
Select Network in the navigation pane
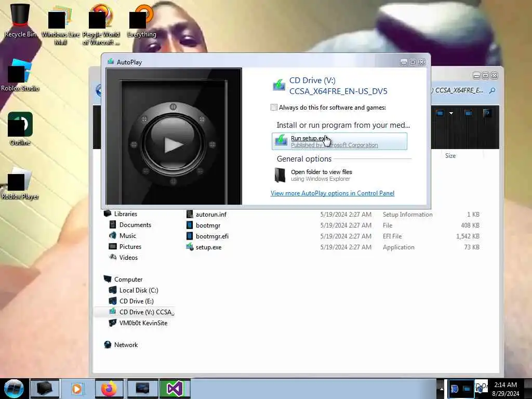click(126, 345)
